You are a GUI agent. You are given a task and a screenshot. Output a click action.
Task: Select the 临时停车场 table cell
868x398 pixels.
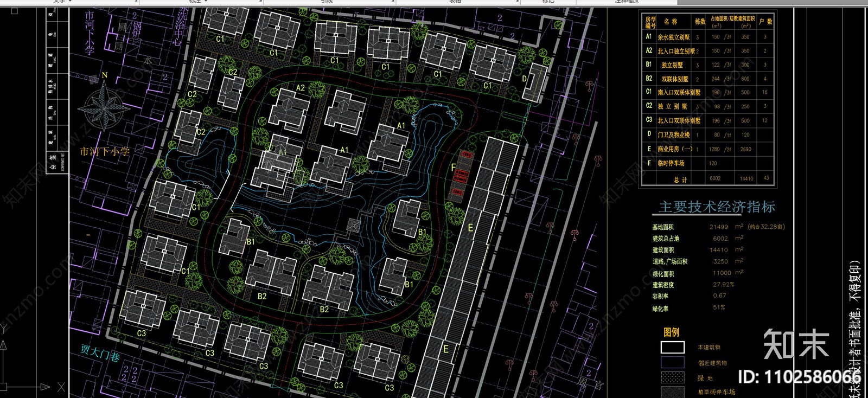671,163
